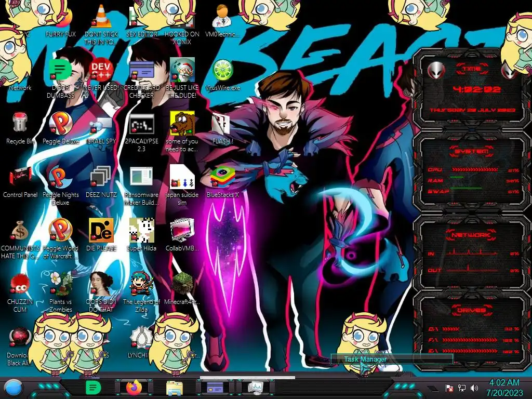
Task: Open the Recycle Bin
Action: [20, 128]
